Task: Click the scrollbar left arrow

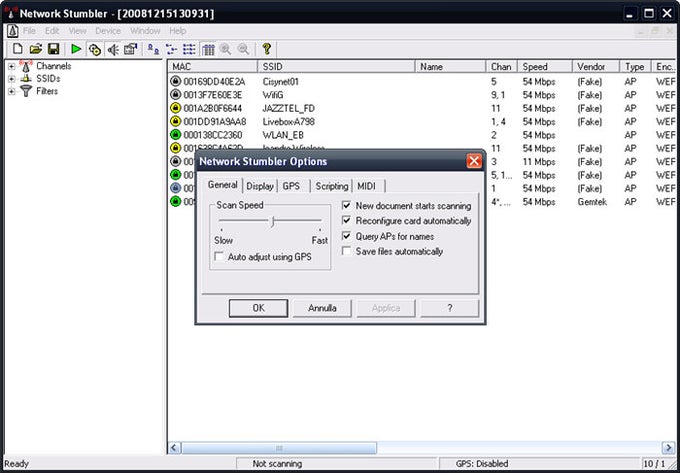Action: point(174,447)
